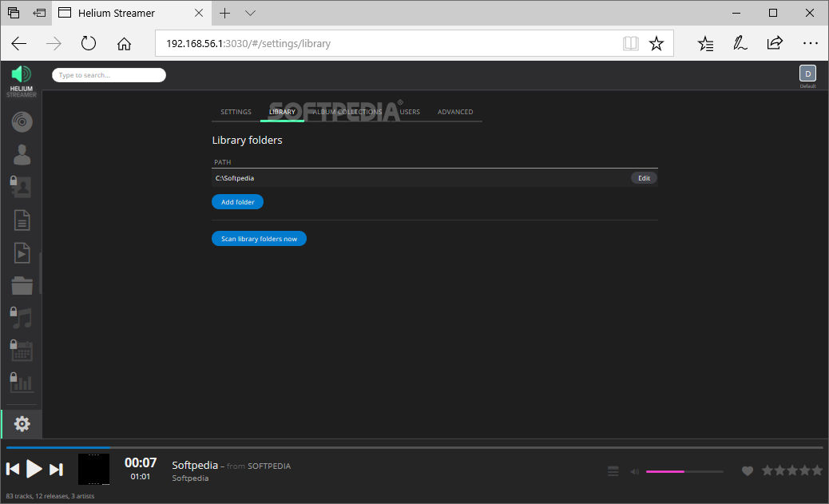Open the locked Album Artists sidebar icon
Image resolution: width=829 pixels, height=504 pixels.
click(x=21, y=187)
